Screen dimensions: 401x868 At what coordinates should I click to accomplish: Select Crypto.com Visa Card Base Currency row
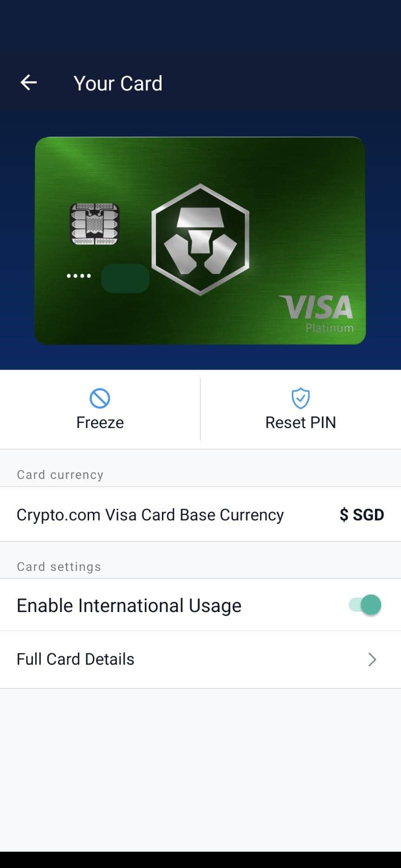point(200,514)
